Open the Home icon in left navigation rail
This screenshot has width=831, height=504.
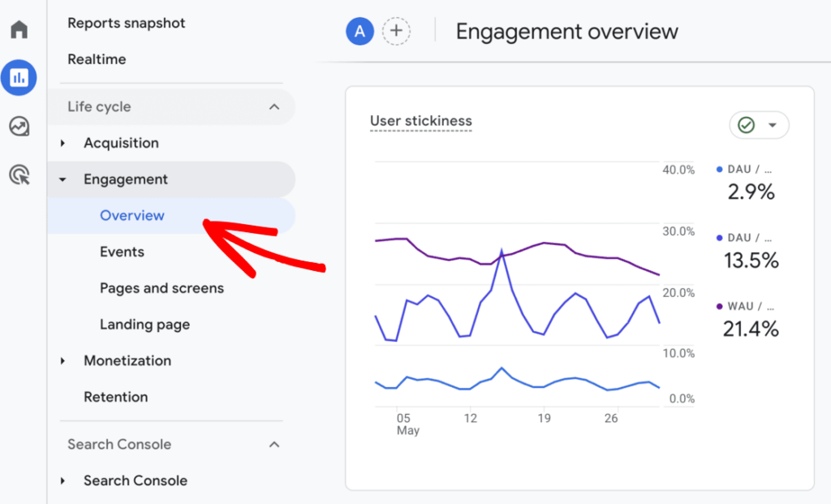point(19,28)
